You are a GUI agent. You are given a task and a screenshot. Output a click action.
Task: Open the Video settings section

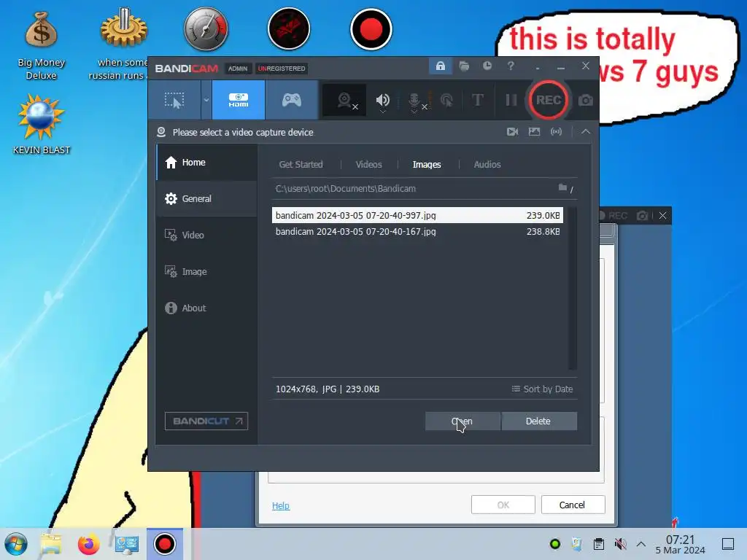206,235
